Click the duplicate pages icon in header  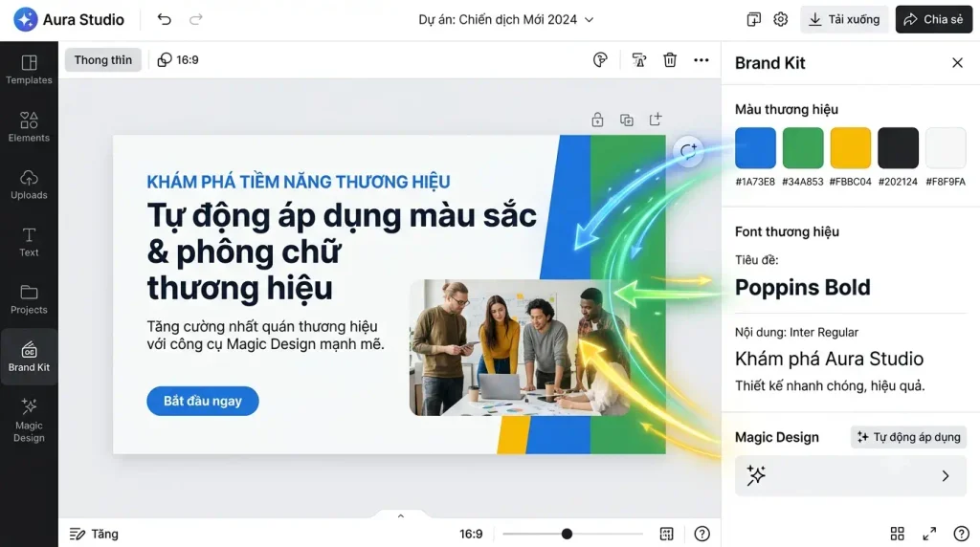tap(754, 19)
